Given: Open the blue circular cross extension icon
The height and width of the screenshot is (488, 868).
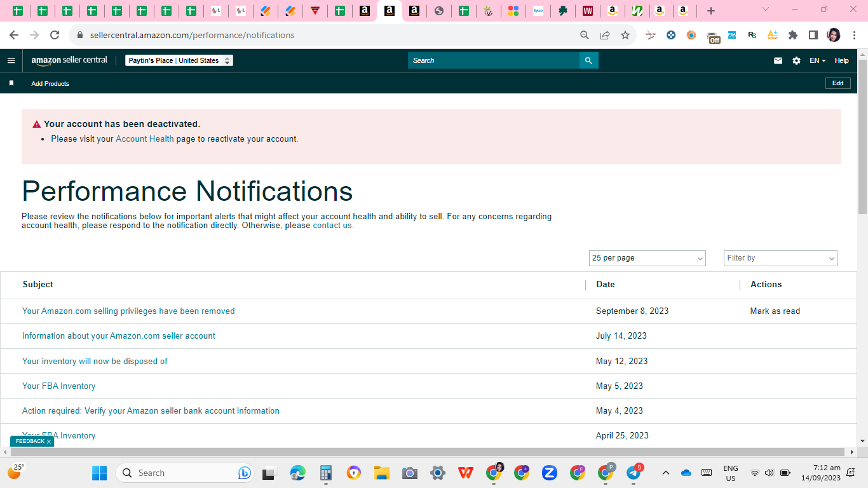Looking at the screenshot, I should pos(671,35).
